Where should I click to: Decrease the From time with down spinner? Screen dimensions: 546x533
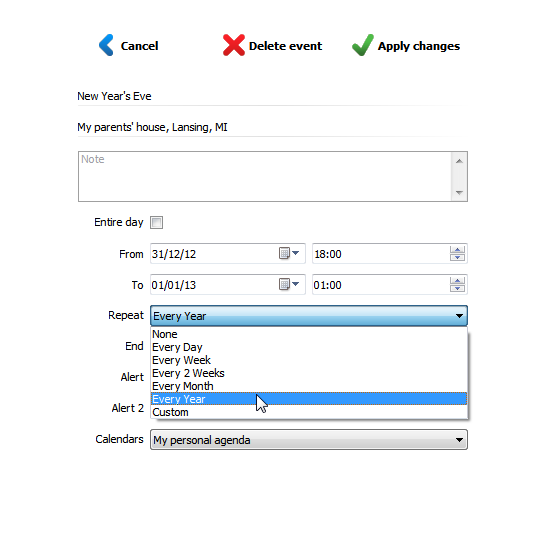pos(457,257)
